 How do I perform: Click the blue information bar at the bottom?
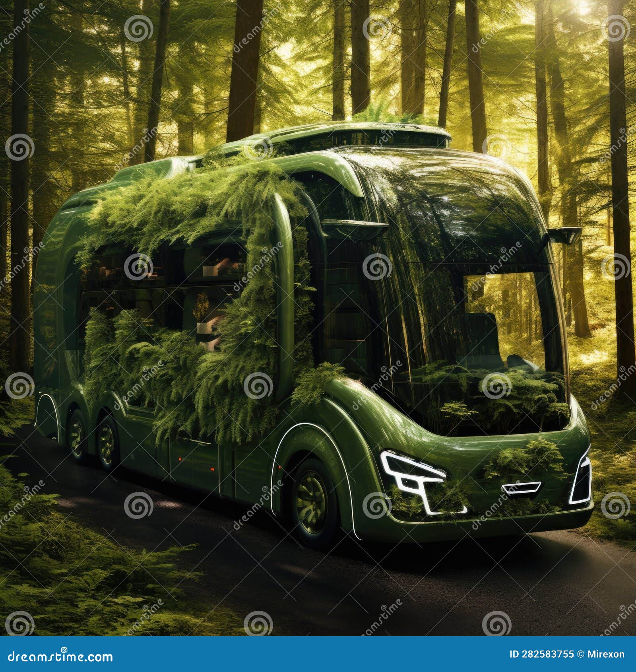coord(318,654)
